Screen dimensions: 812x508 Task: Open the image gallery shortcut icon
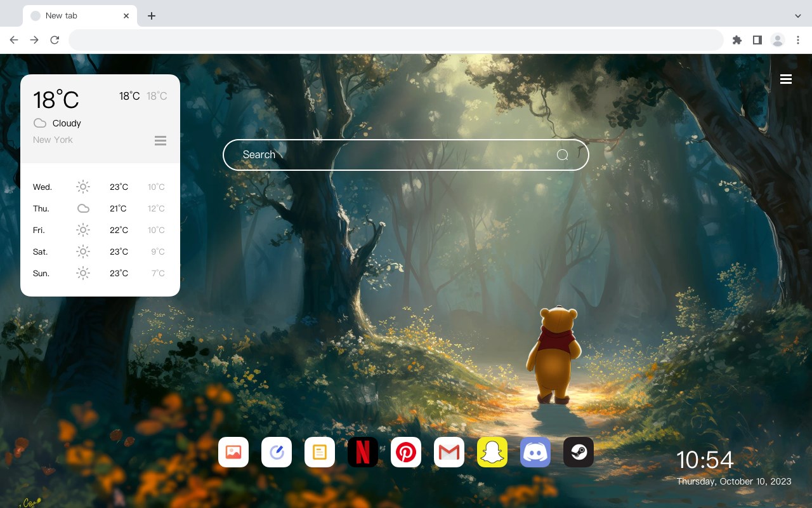click(233, 452)
